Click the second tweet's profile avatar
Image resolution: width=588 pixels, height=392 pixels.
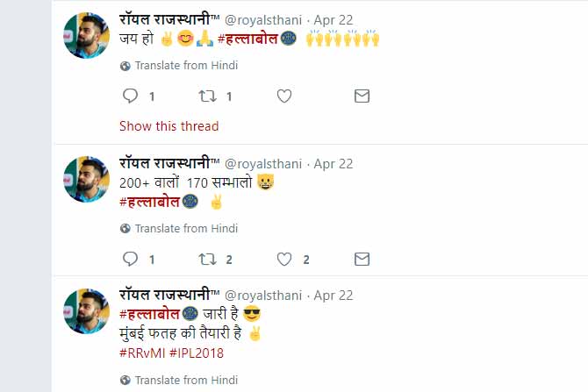[87, 179]
